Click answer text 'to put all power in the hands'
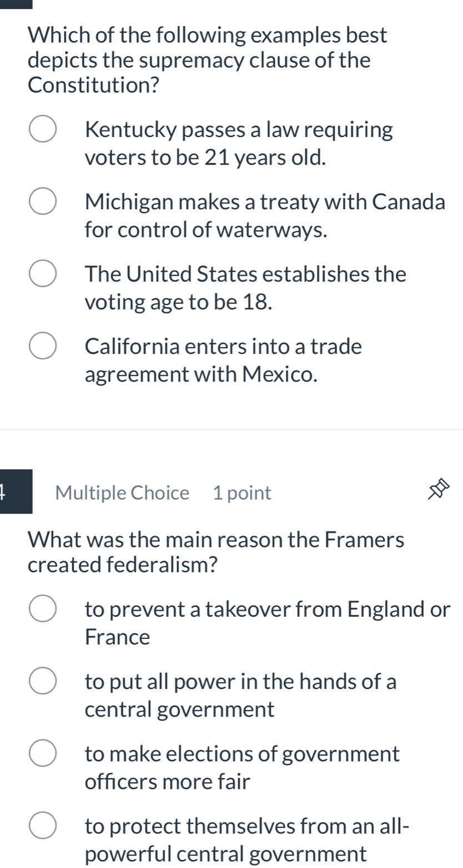The image size is (463, 868). 241,696
